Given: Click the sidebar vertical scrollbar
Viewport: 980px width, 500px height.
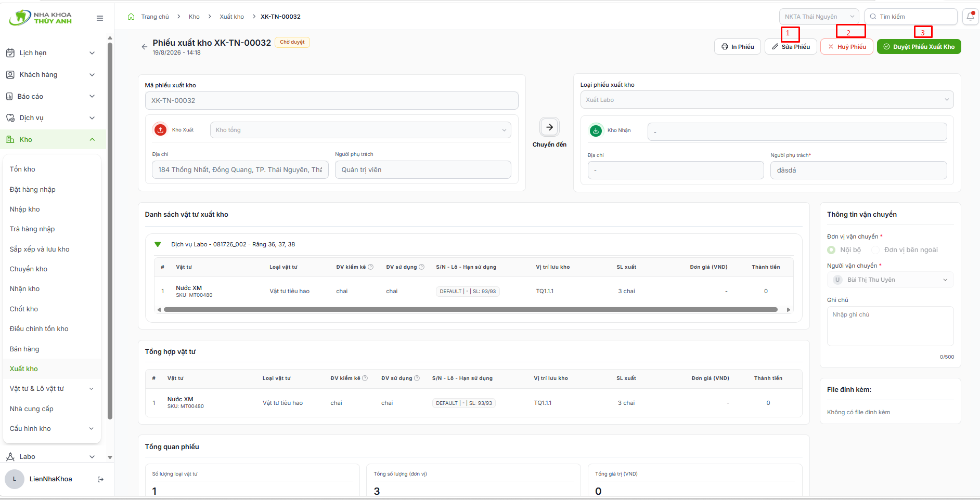Looking at the screenshot, I should (110, 231).
